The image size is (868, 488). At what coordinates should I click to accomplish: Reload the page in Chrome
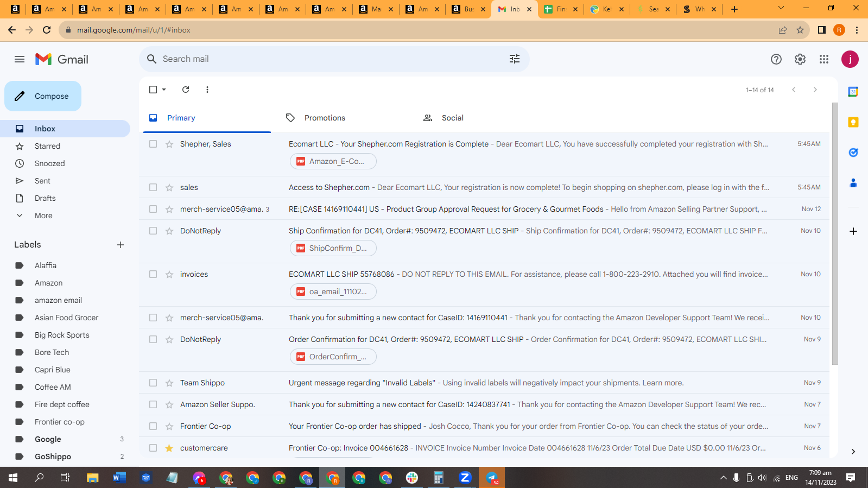coord(47,30)
